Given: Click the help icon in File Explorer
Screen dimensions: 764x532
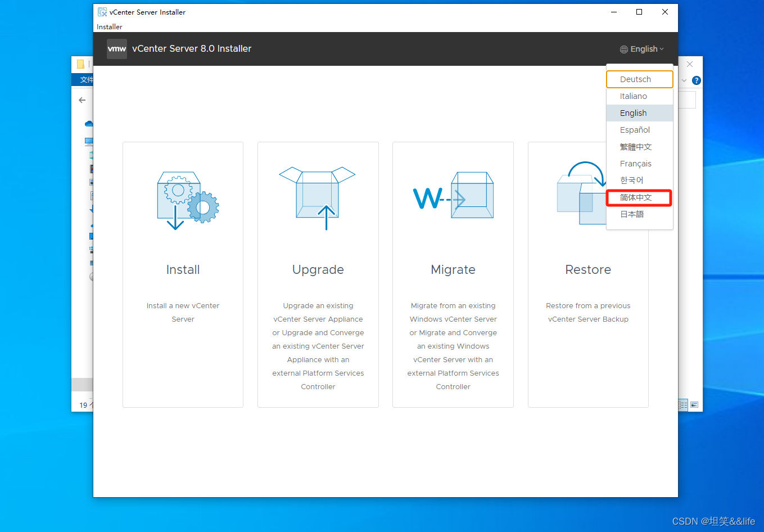Looking at the screenshot, I should 697,80.
